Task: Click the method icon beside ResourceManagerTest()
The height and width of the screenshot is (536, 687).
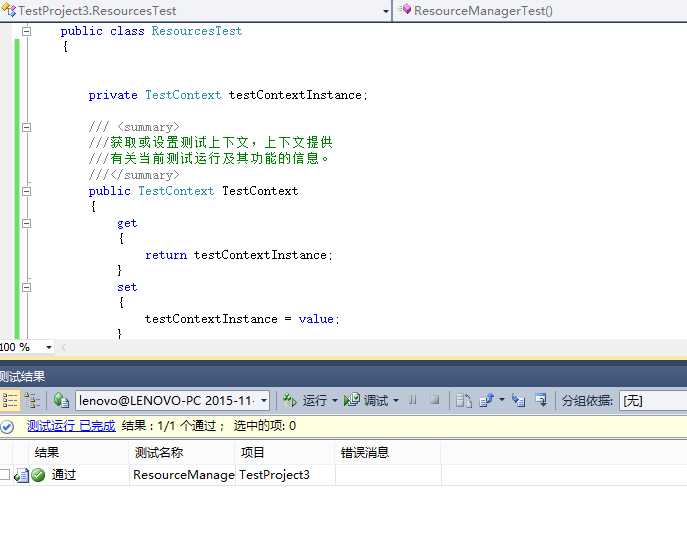Action: pyautogui.click(x=406, y=10)
